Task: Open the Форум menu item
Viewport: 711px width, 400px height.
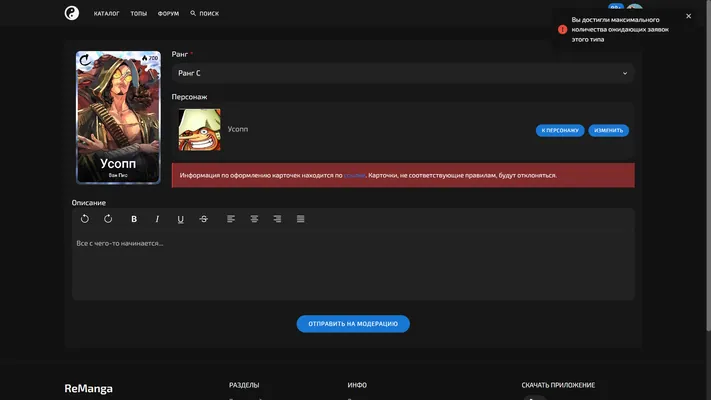Action: pyautogui.click(x=168, y=14)
